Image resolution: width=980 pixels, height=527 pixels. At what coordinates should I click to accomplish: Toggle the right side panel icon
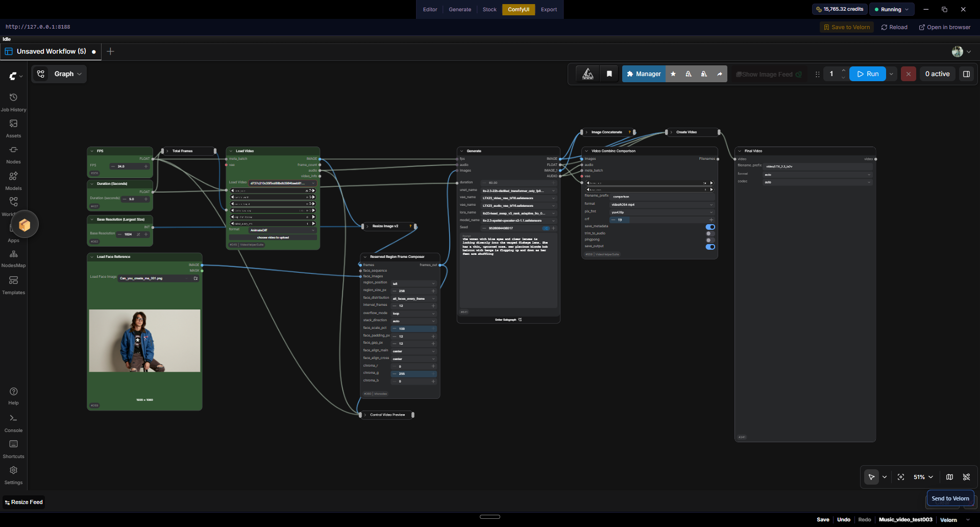(x=966, y=74)
